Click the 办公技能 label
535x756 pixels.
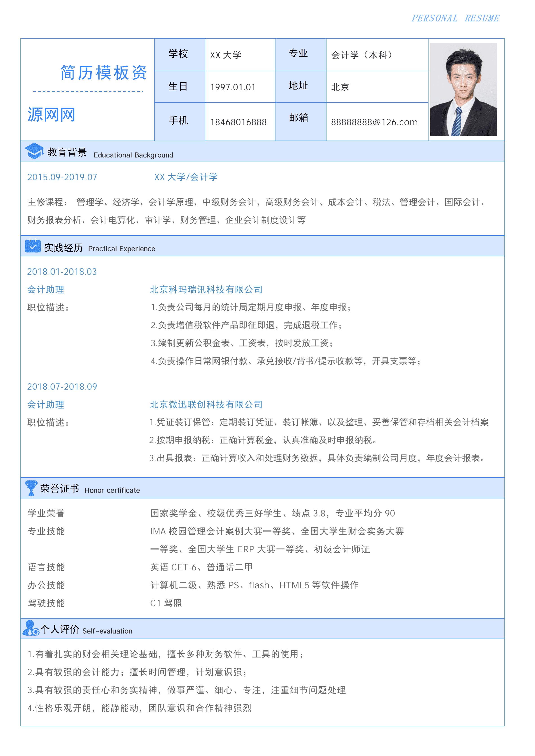pyautogui.click(x=46, y=585)
